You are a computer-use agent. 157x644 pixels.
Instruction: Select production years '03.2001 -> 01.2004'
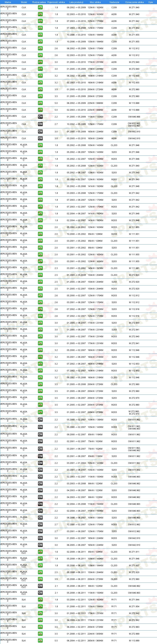click(76, 463)
